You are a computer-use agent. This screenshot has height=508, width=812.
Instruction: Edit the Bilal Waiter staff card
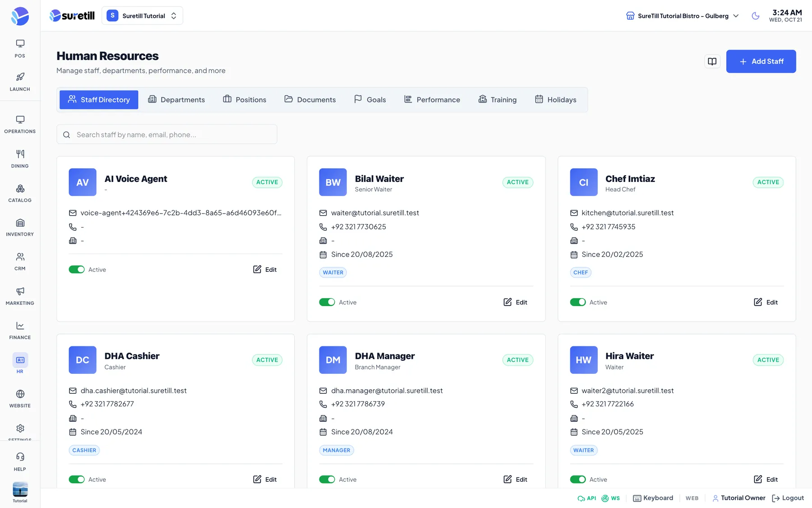tap(515, 302)
